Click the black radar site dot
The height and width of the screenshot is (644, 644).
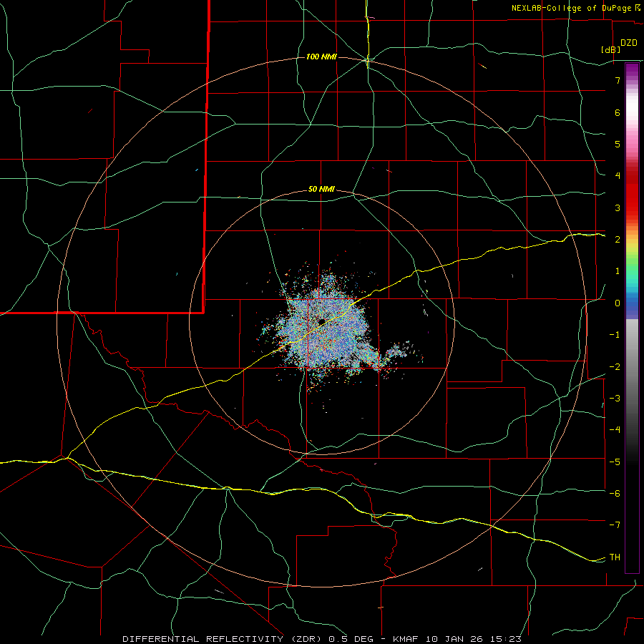[321, 321]
